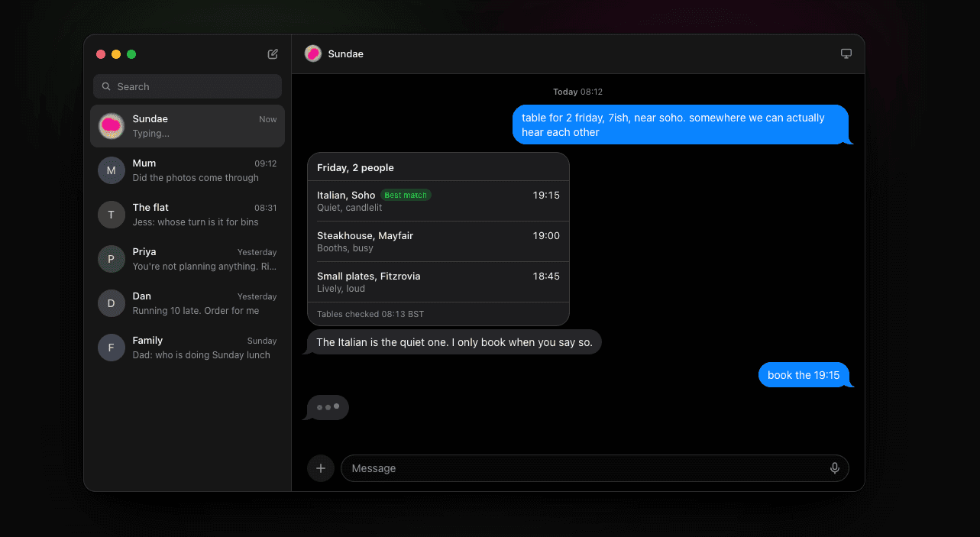Click the Sundae name in chat header
The width and height of the screenshot is (980, 537).
tap(346, 54)
